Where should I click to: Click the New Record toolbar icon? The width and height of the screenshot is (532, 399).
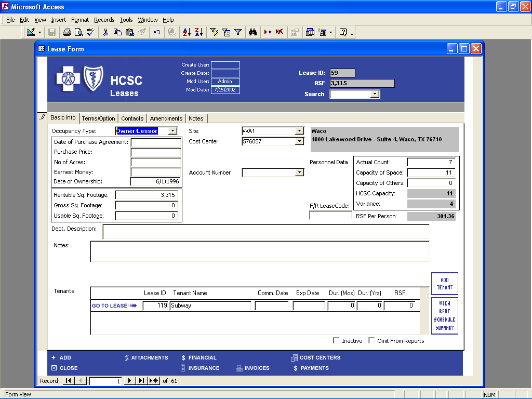tap(268, 32)
